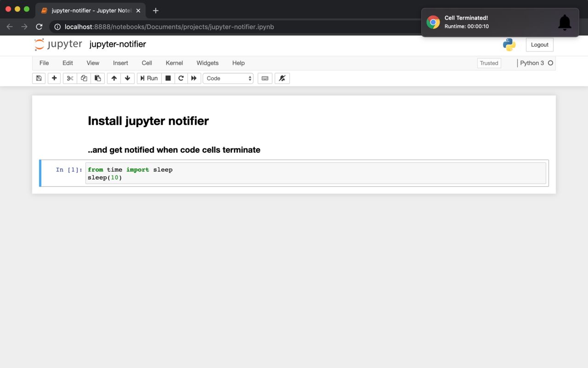The height and width of the screenshot is (368, 588).
Task: Run the selected cell
Action: coord(149,78)
